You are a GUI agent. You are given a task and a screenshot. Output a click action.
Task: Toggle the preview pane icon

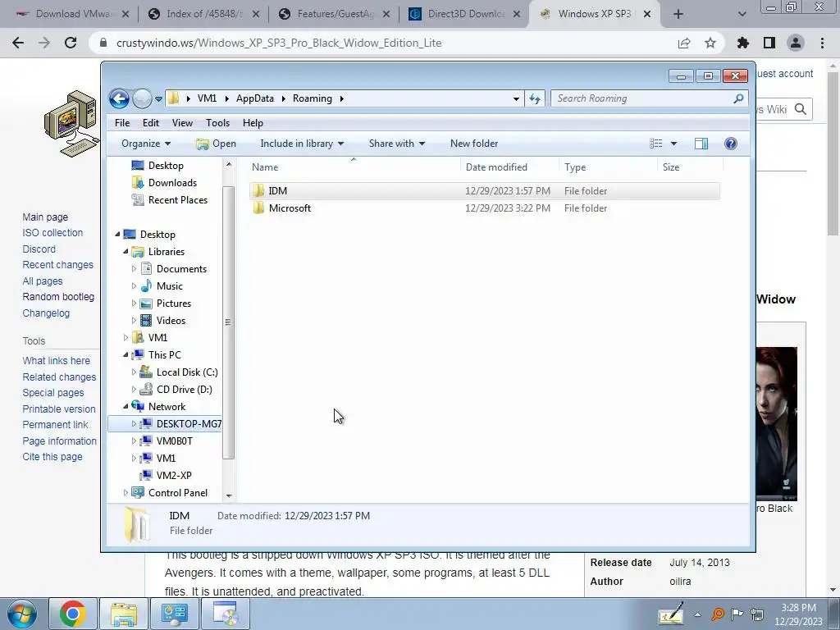click(x=701, y=144)
